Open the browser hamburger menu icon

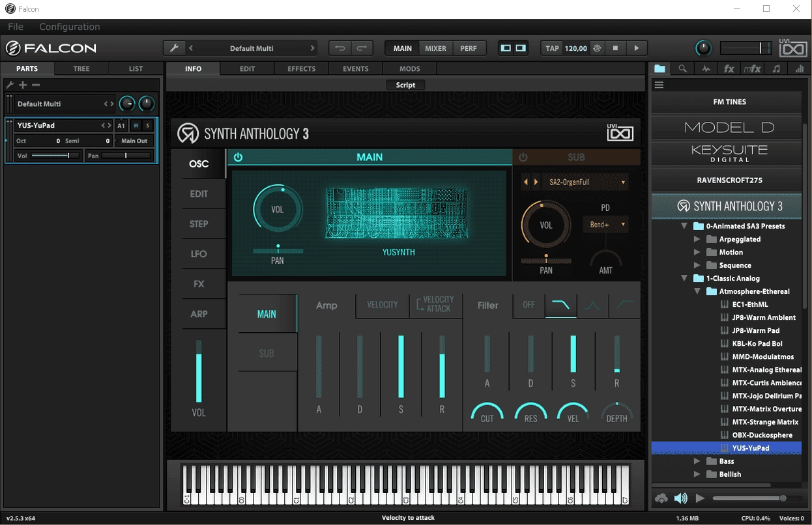659,85
